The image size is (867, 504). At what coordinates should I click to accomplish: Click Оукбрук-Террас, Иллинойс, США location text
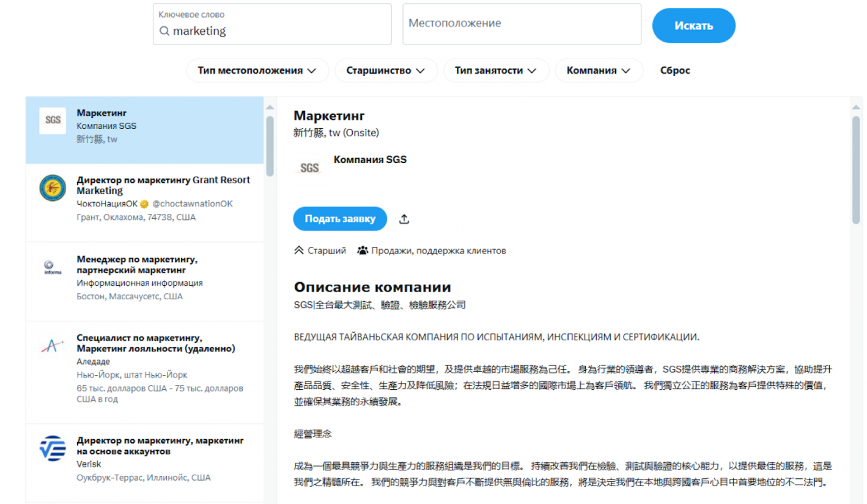pyautogui.click(x=144, y=478)
